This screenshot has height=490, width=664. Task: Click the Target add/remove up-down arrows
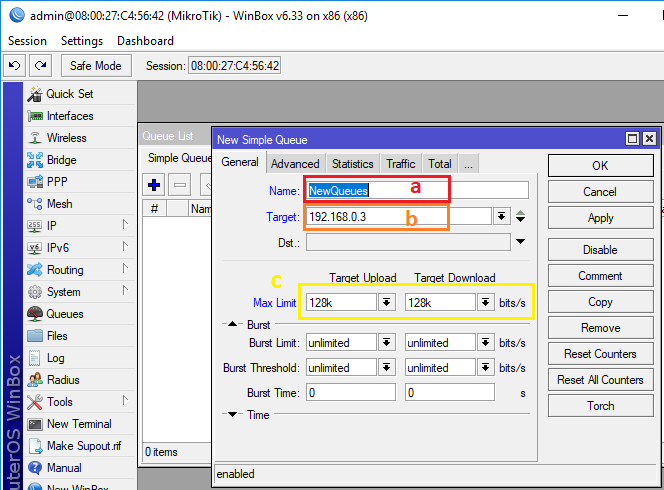520,217
